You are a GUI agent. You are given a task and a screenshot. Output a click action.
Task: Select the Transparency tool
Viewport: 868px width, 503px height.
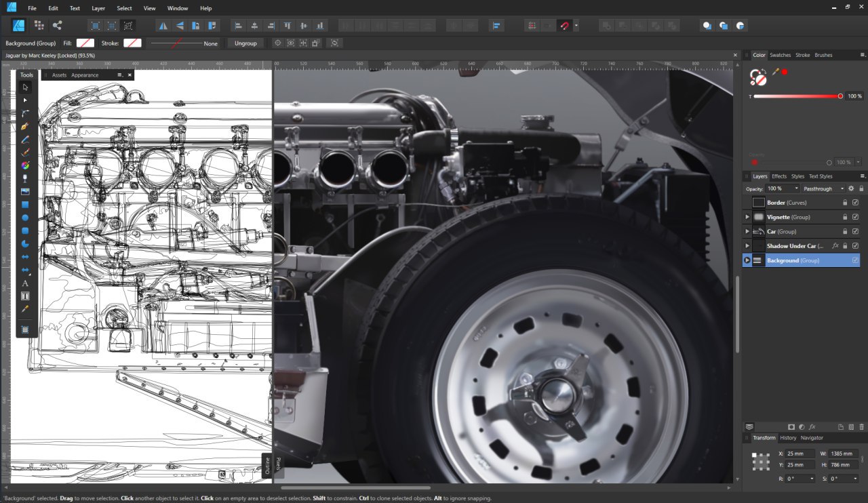click(x=25, y=178)
